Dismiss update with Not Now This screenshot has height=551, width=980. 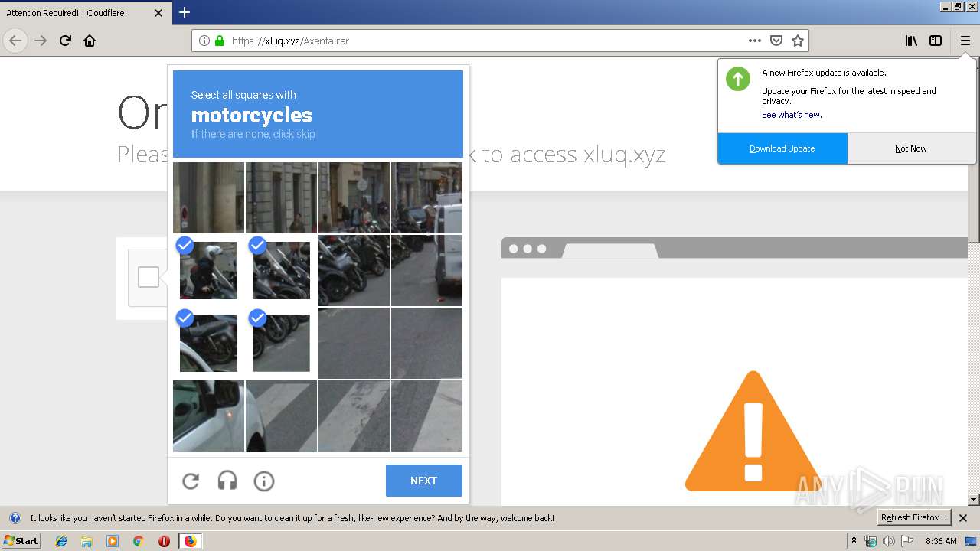tap(911, 148)
